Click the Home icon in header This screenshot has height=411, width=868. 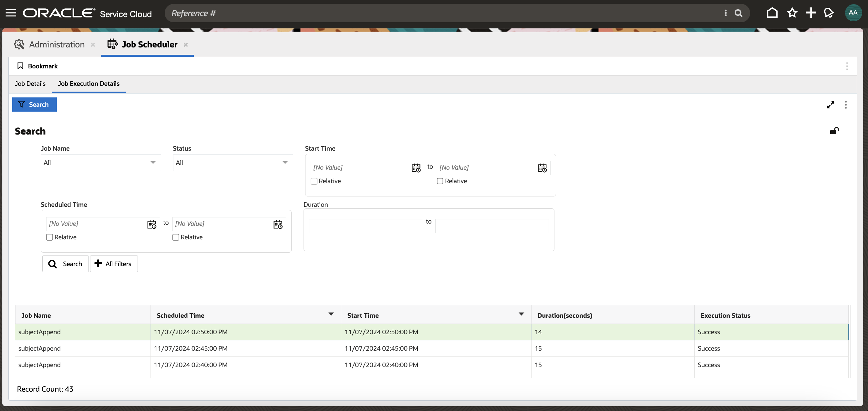pos(772,13)
